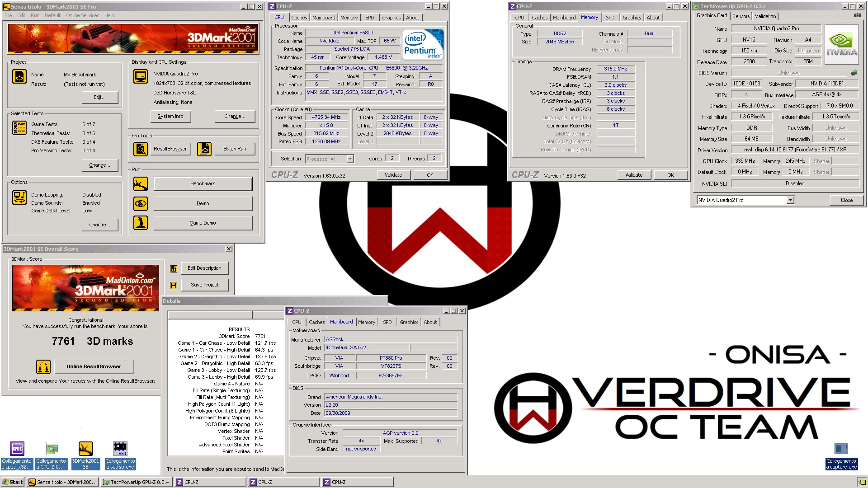Click the ResultBrowser magnifier icon
This screenshot has width=868, height=488.
point(141,149)
